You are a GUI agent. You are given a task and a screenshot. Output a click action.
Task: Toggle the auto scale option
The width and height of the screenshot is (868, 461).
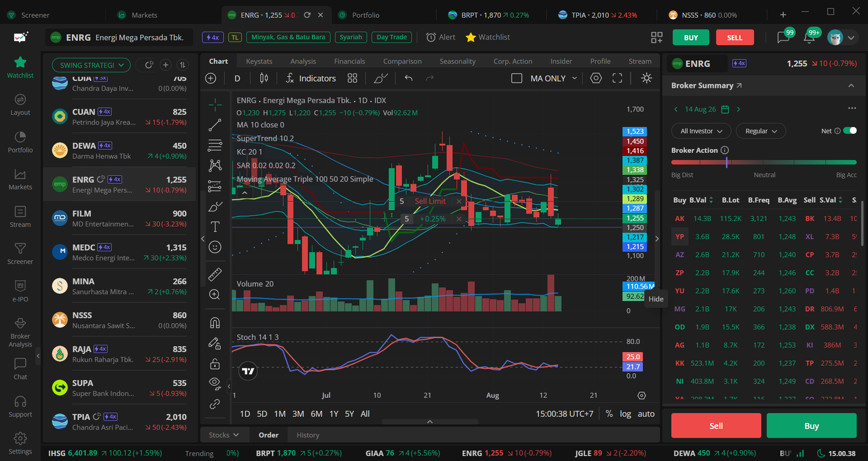click(x=646, y=414)
